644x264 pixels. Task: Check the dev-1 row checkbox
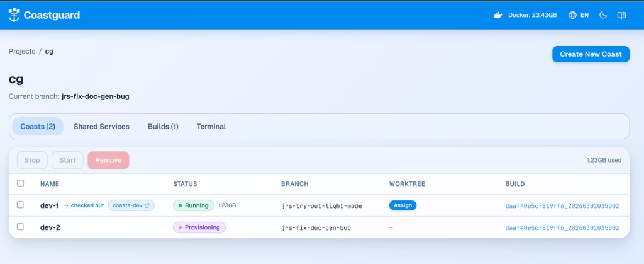(x=21, y=205)
